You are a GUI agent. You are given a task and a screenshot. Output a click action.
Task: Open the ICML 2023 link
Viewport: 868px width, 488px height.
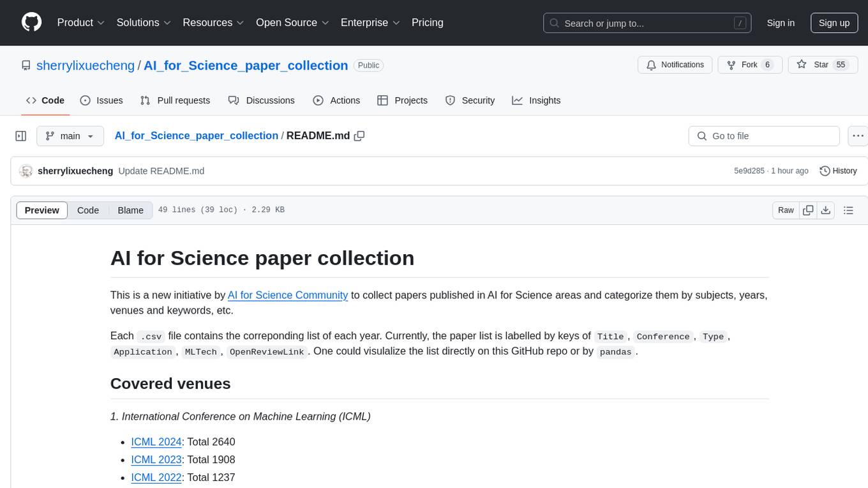tap(156, 459)
